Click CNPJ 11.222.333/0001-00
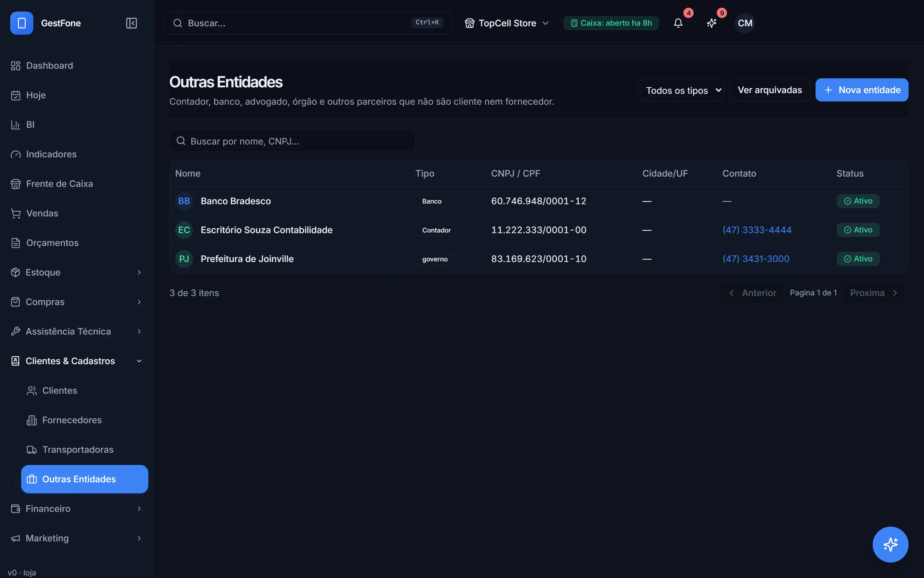The width and height of the screenshot is (924, 578). click(538, 230)
